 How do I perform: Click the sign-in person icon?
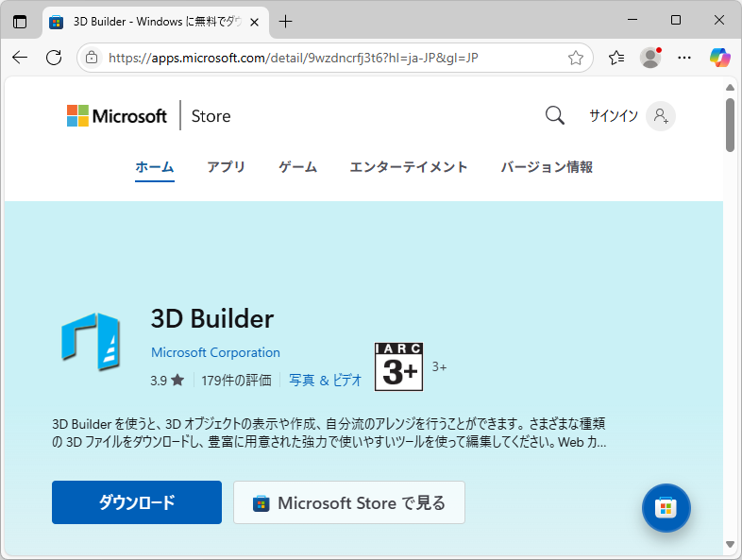pyautogui.click(x=661, y=116)
